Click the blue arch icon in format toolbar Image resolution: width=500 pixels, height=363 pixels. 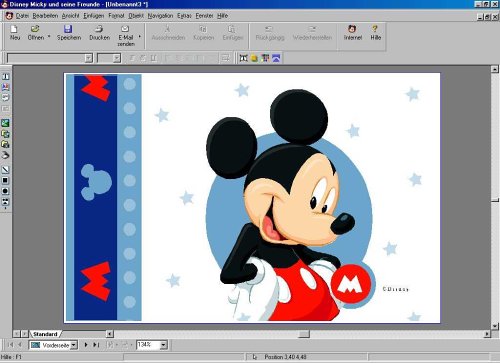[276, 58]
